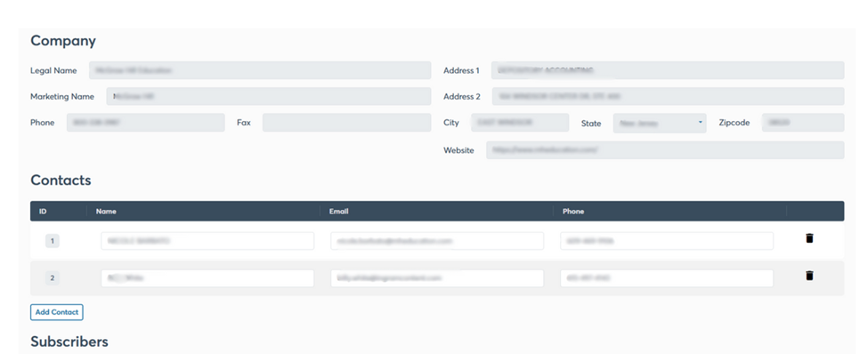This screenshot has height=354, width=868.
Task: Edit the Email field of contact 2
Action: pos(437,278)
